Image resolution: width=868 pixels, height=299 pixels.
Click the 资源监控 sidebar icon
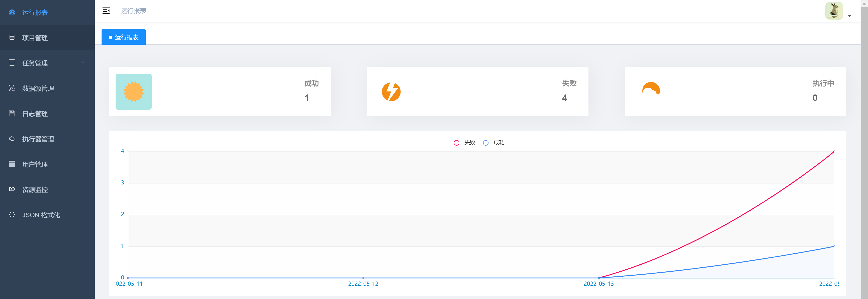pos(12,189)
